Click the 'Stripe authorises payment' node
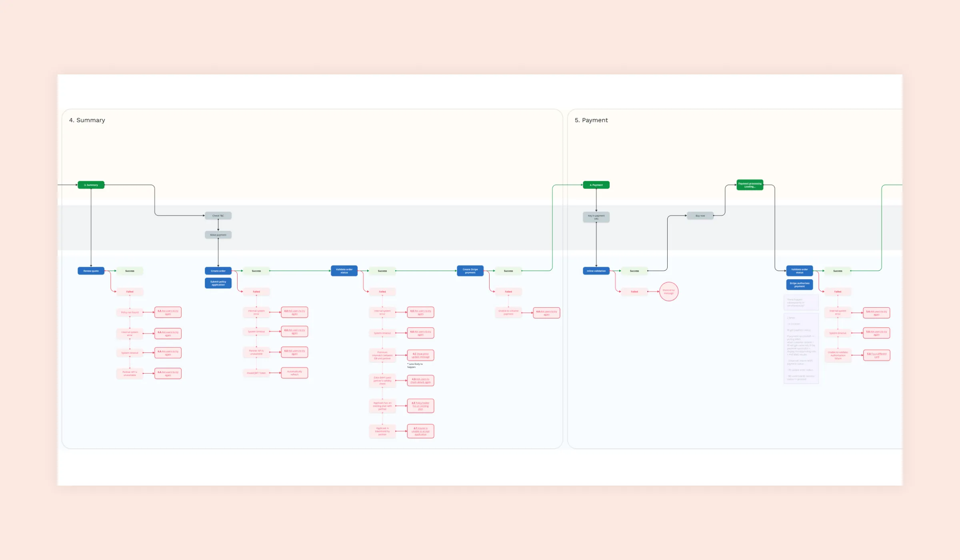 click(x=799, y=284)
